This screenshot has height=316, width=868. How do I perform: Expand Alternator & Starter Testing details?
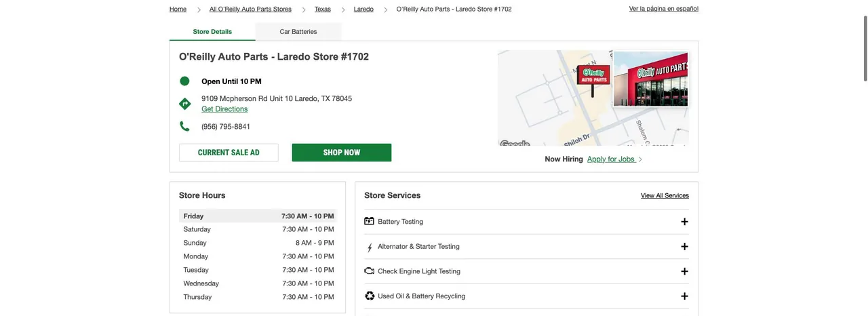[684, 247]
